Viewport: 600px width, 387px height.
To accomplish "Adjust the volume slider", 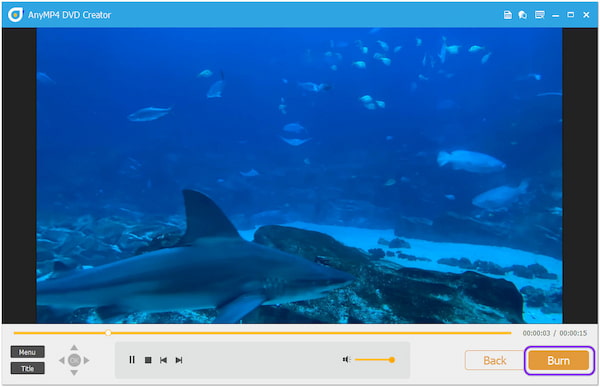I will point(375,360).
